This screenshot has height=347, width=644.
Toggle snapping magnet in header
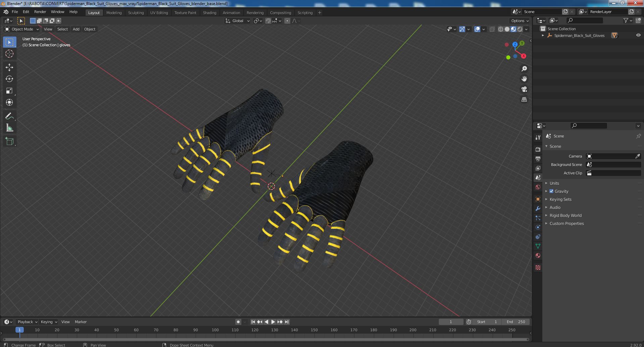coord(268,21)
